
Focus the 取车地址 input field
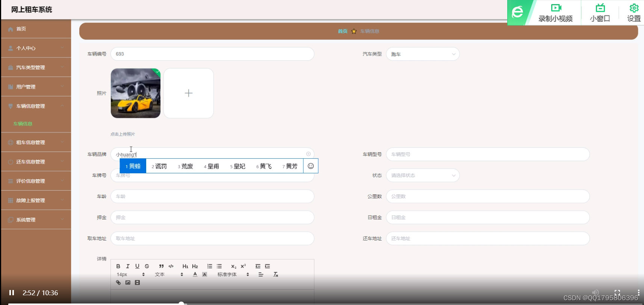click(x=212, y=238)
